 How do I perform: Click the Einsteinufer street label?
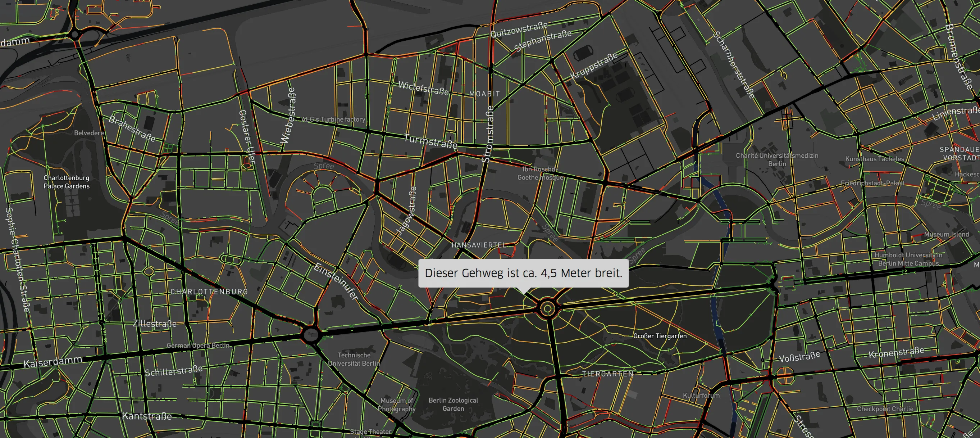(x=336, y=281)
